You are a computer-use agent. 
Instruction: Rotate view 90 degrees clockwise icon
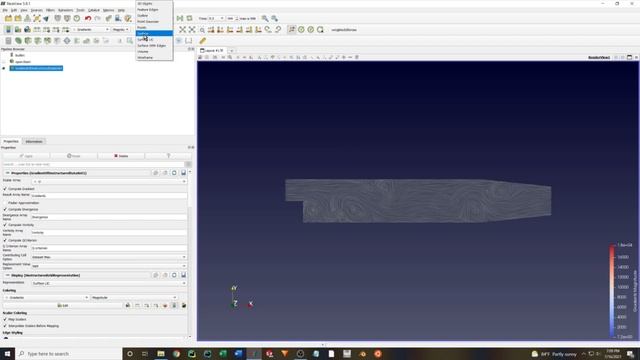(x=268, y=29)
